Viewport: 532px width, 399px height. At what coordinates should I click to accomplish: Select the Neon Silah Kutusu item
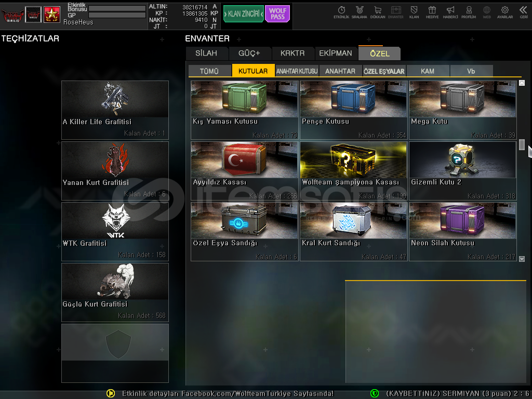click(463, 231)
